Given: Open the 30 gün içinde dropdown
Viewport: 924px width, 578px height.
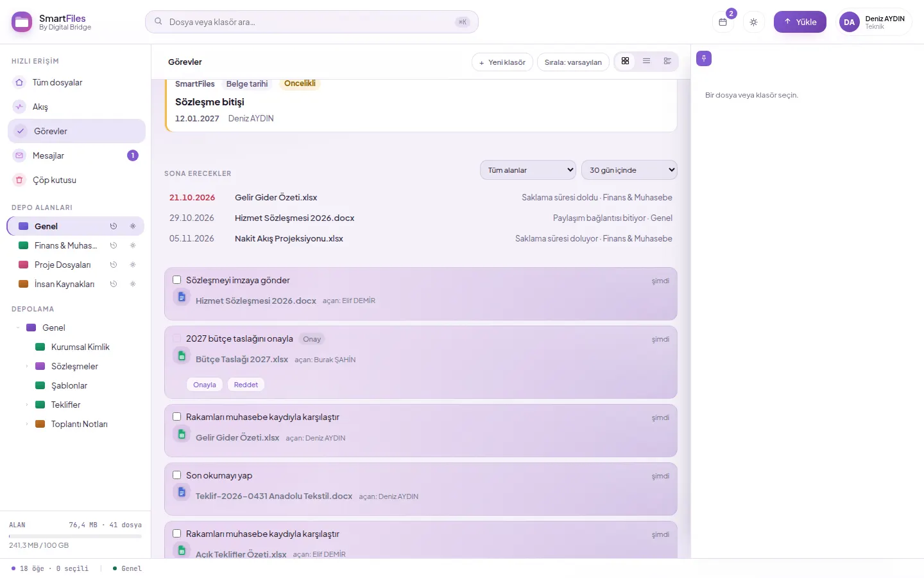Looking at the screenshot, I should (x=629, y=170).
